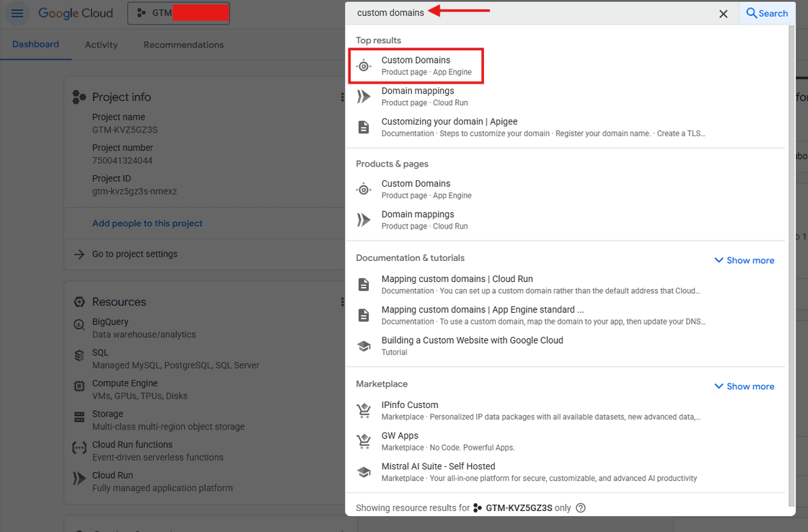This screenshot has width=808, height=532.
Task: Click the Cloud Run icon in Resources
Action: (79, 477)
